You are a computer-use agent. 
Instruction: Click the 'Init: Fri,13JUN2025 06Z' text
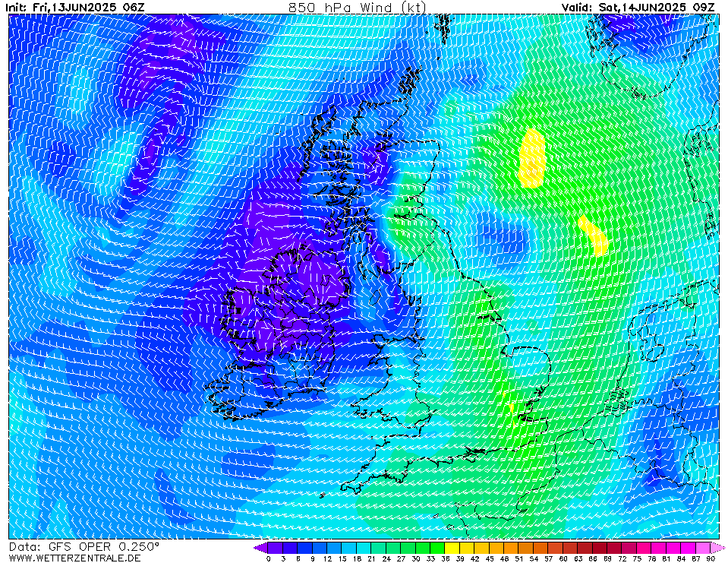tap(74, 7)
